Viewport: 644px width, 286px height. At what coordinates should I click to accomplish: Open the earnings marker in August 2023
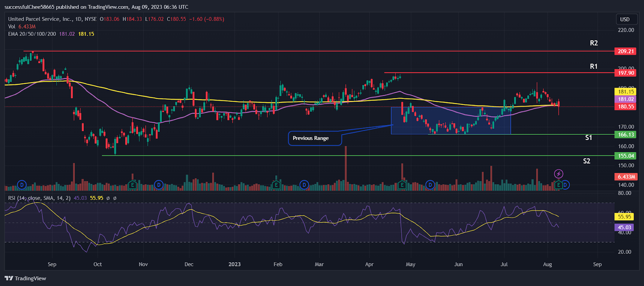(558, 185)
